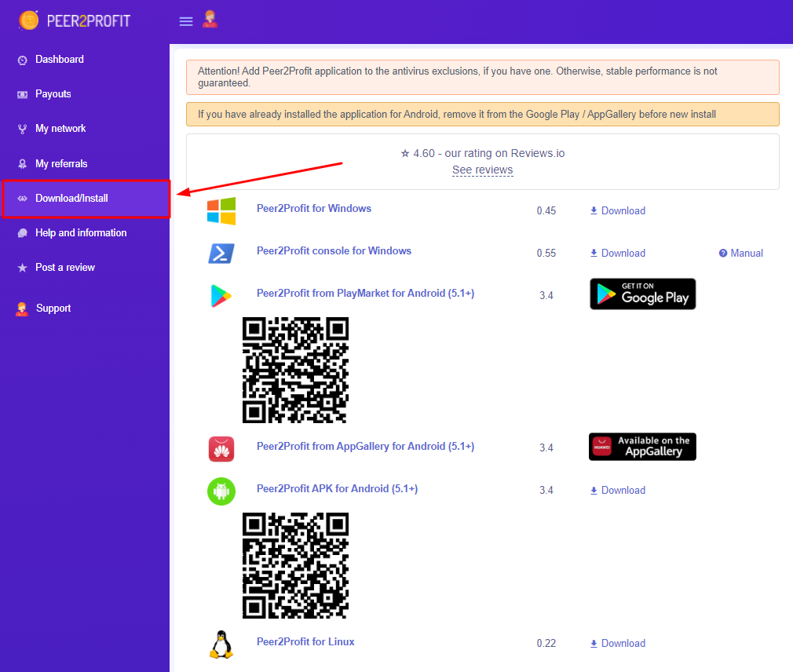
Task: Download Peer2Profit for Windows 0.45
Action: pos(617,211)
